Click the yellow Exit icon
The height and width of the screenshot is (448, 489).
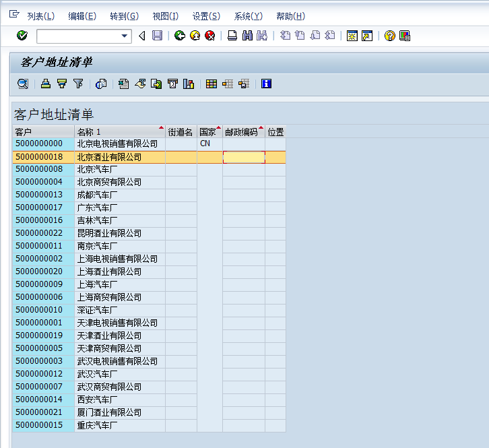(x=195, y=36)
